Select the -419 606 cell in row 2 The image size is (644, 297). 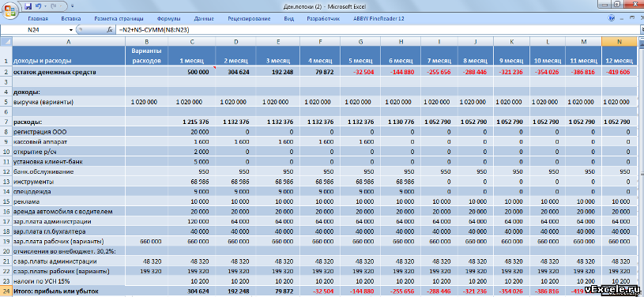619,72
